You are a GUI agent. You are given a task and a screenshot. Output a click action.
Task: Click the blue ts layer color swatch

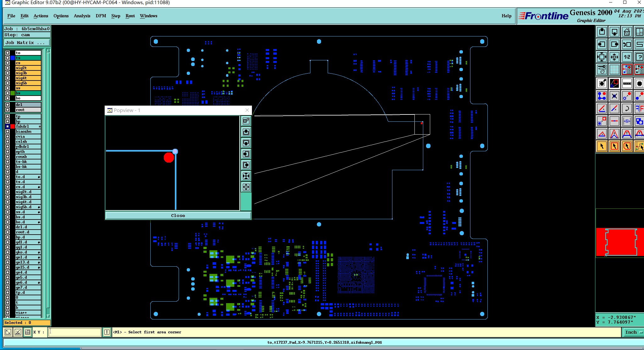(x=13, y=58)
